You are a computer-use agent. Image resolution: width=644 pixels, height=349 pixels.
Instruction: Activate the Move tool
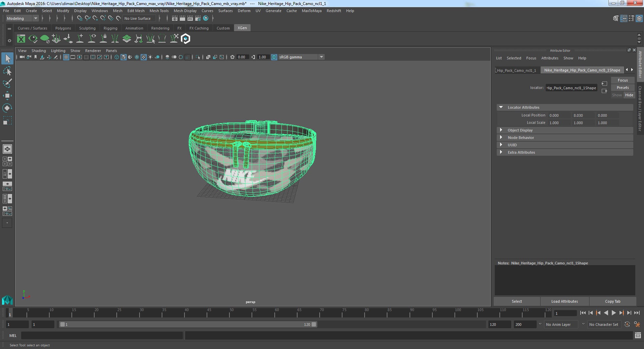(x=7, y=96)
